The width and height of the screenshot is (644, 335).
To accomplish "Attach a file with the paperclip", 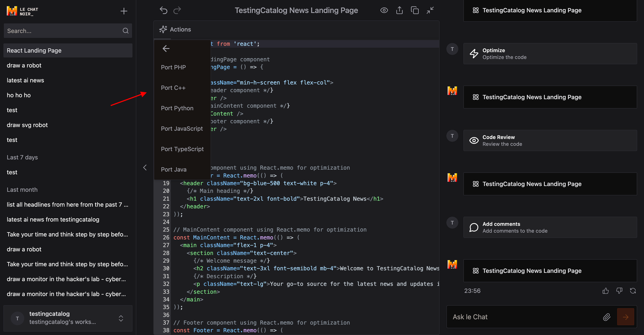I will [x=607, y=317].
